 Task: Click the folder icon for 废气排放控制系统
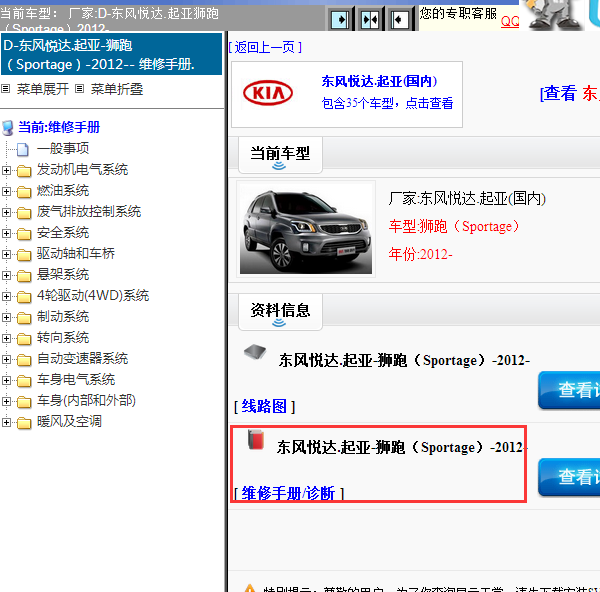coord(24,213)
